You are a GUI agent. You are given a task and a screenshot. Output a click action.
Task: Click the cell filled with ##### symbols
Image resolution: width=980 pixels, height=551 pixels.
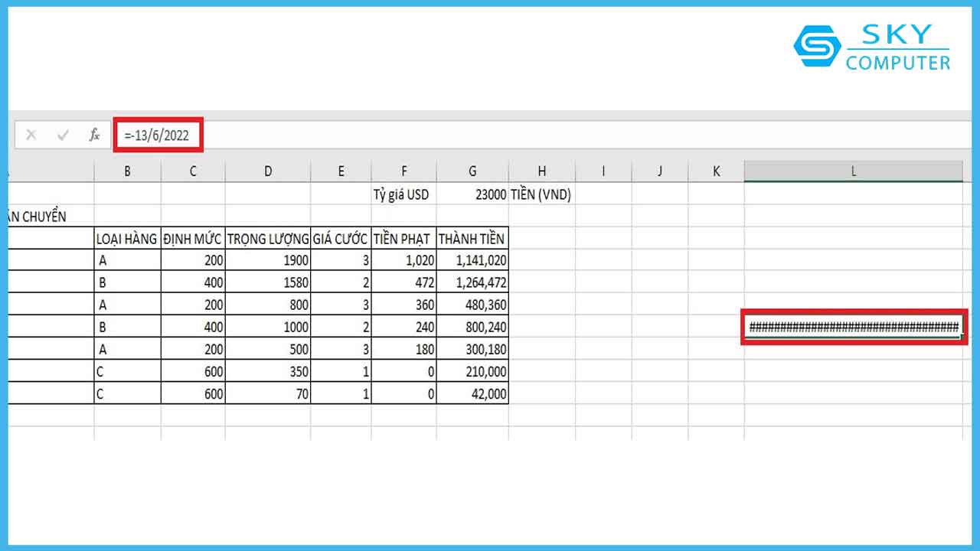(x=854, y=327)
